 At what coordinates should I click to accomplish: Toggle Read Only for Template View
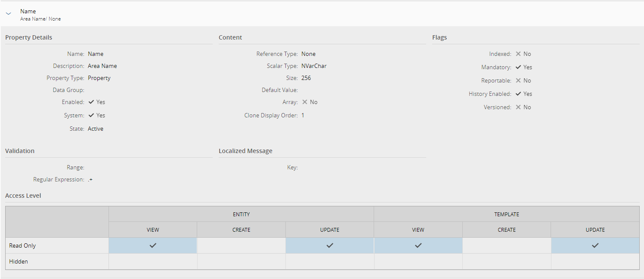coord(418,245)
